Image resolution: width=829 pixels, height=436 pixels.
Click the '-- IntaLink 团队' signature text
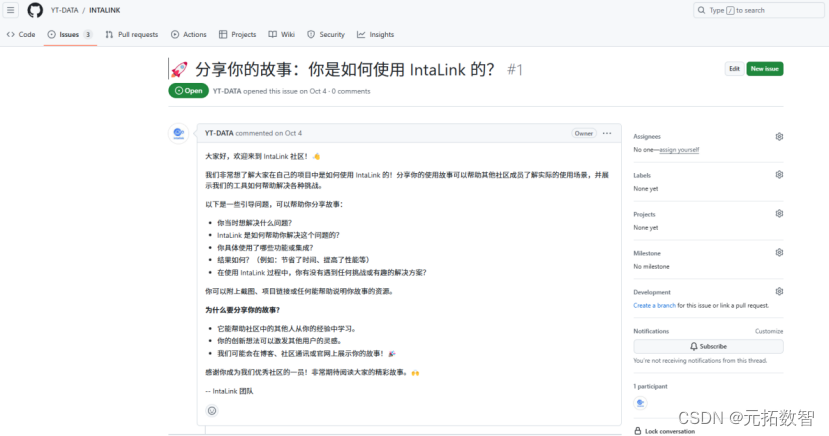pos(229,391)
